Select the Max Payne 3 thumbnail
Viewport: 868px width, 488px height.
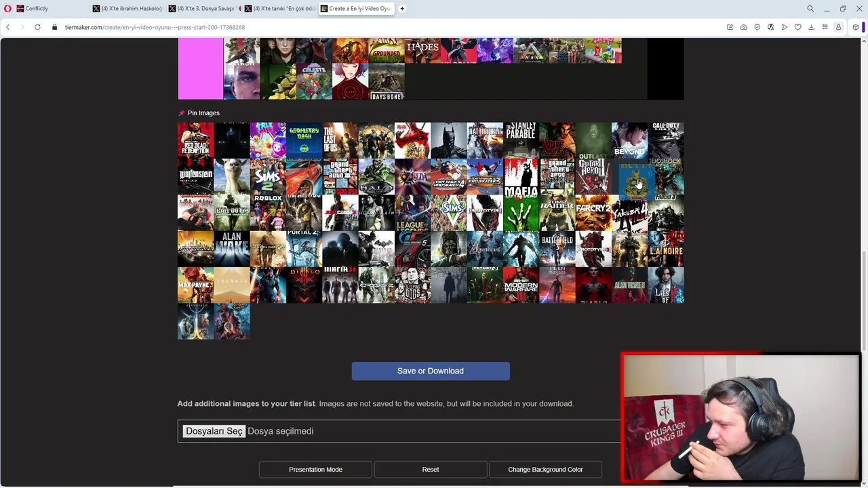pos(195,285)
